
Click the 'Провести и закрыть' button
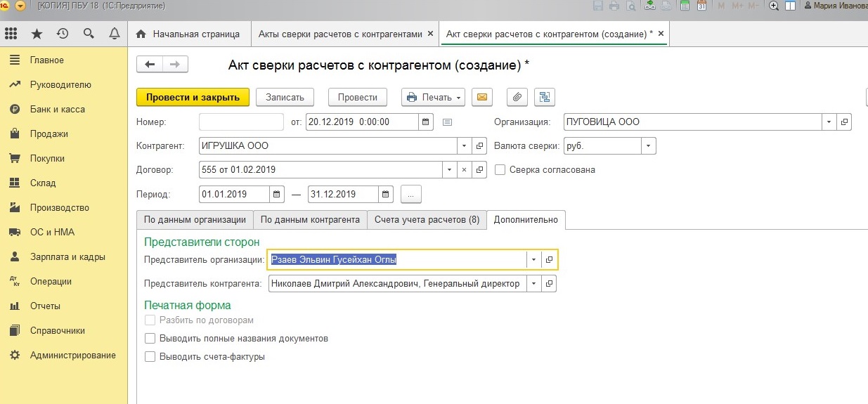click(193, 97)
